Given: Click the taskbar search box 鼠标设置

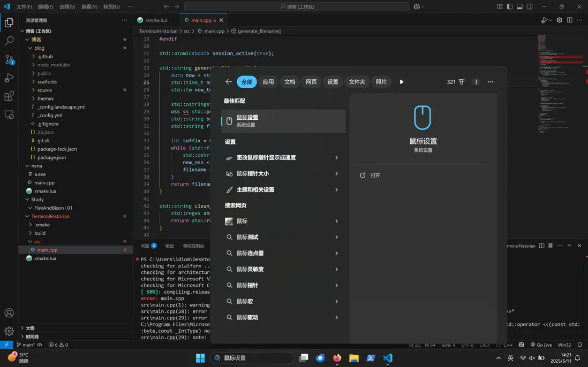Looking at the screenshot, I should click(251, 358).
